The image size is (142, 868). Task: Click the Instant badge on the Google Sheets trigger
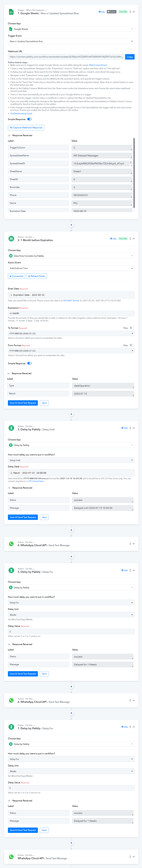point(112,12)
